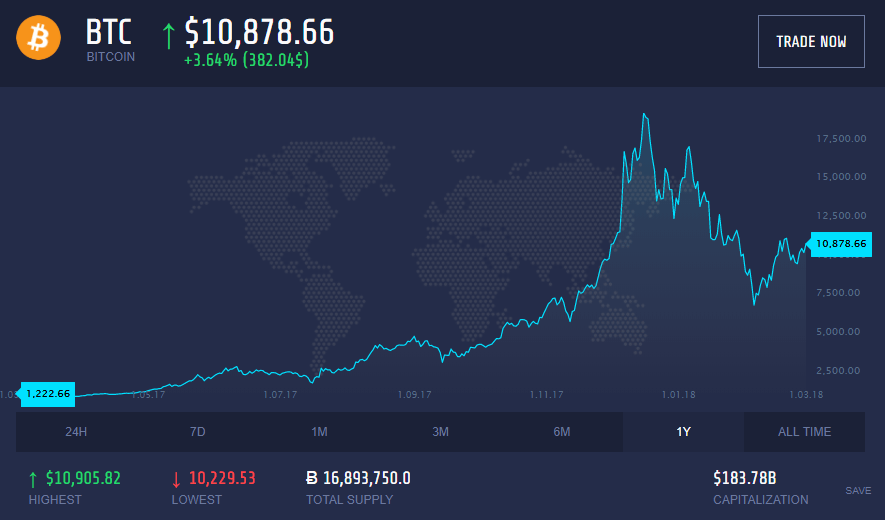885x520 pixels.
Task: Show the ALL TIME chart range
Action: click(x=804, y=431)
